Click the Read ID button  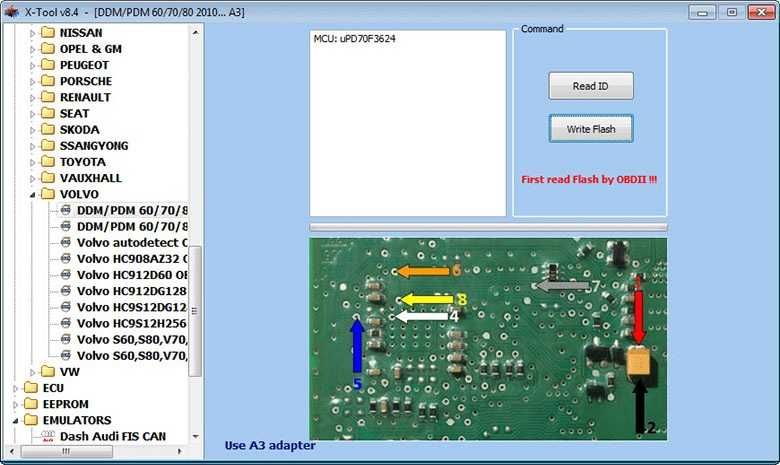(x=591, y=86)
